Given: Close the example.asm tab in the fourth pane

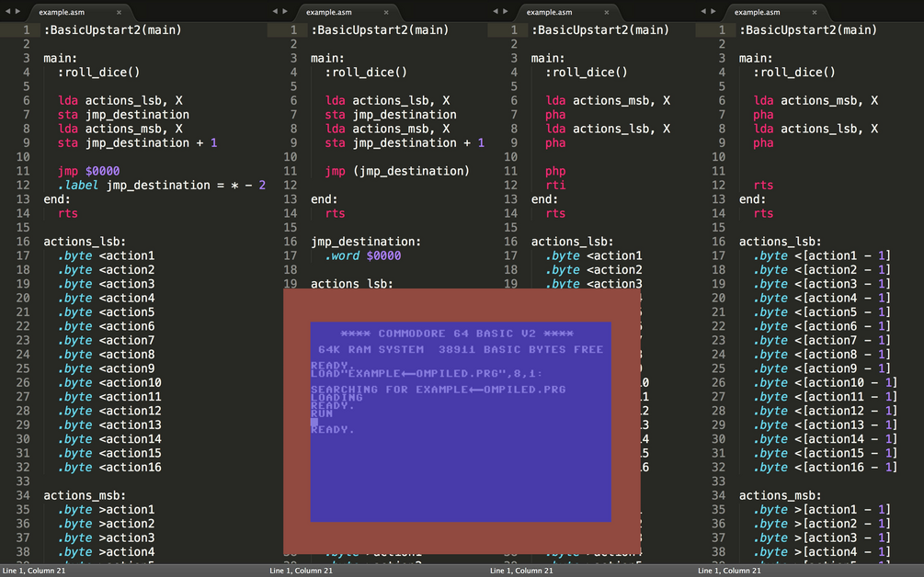Looking at the screenshot, I should click(815, 12).
